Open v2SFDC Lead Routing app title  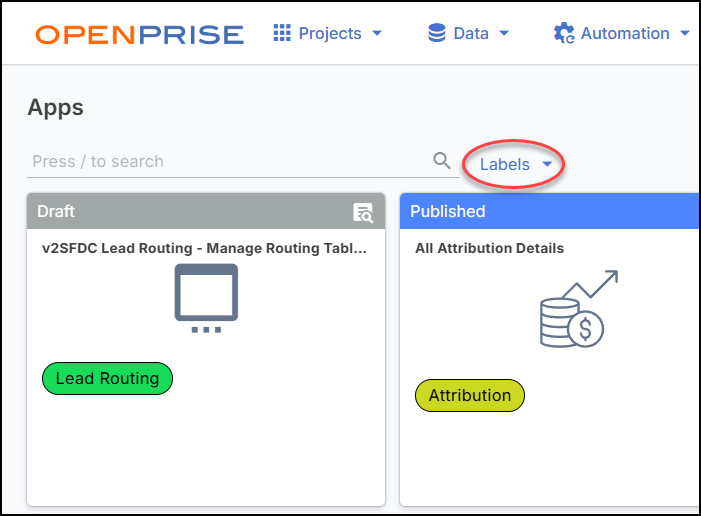[x=202, y=248]
